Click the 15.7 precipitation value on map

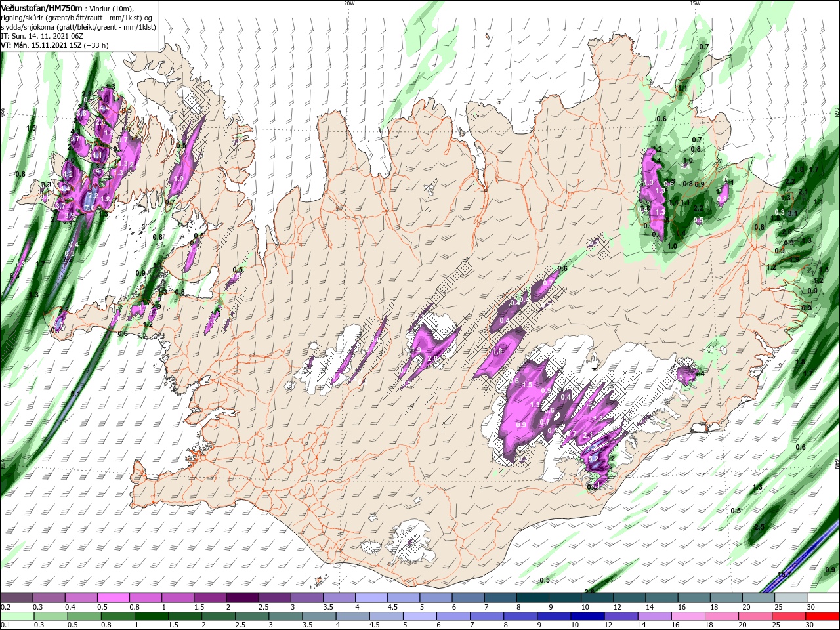(x=784, y=574)
